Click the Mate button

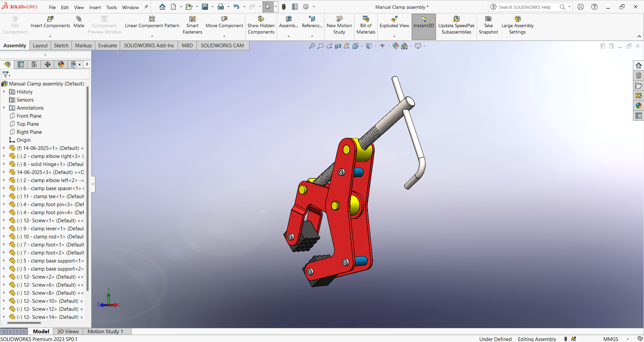(79, 22)
